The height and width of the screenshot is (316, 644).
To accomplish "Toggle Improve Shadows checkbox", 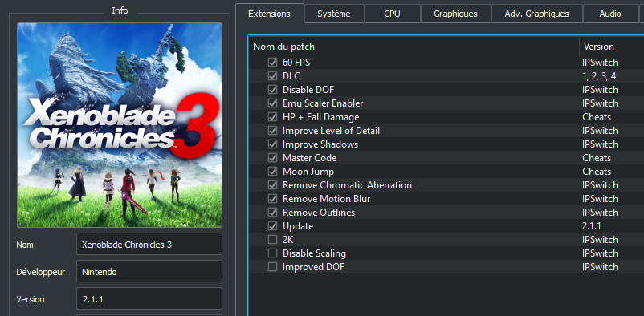I will [272, 144].
